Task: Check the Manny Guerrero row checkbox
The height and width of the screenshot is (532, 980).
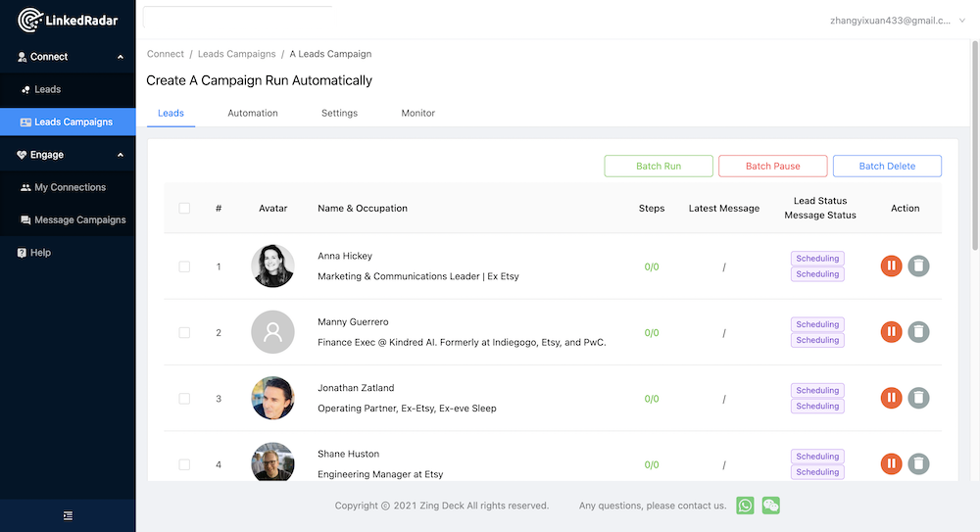Action: pos(184,332)
